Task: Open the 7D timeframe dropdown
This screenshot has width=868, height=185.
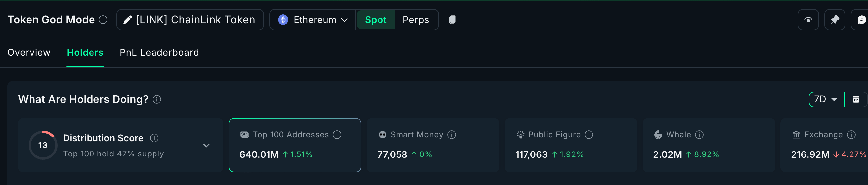Action: pyautogui.click(x=826, y=99)
